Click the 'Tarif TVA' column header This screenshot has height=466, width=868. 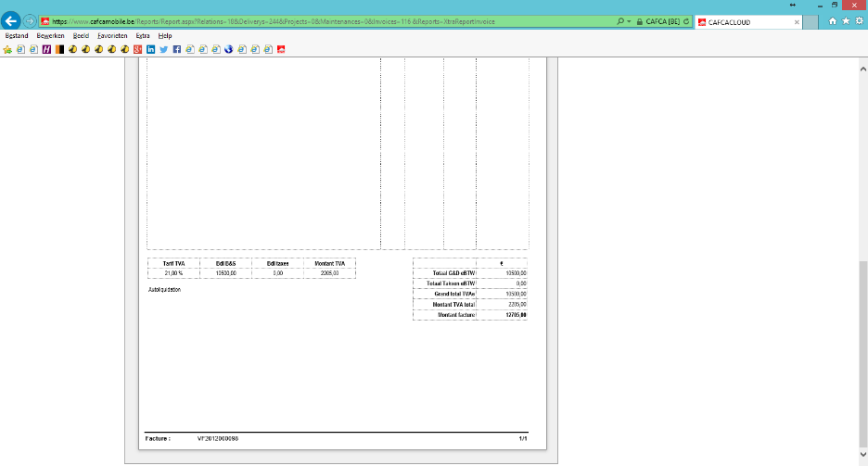point(173,264)
